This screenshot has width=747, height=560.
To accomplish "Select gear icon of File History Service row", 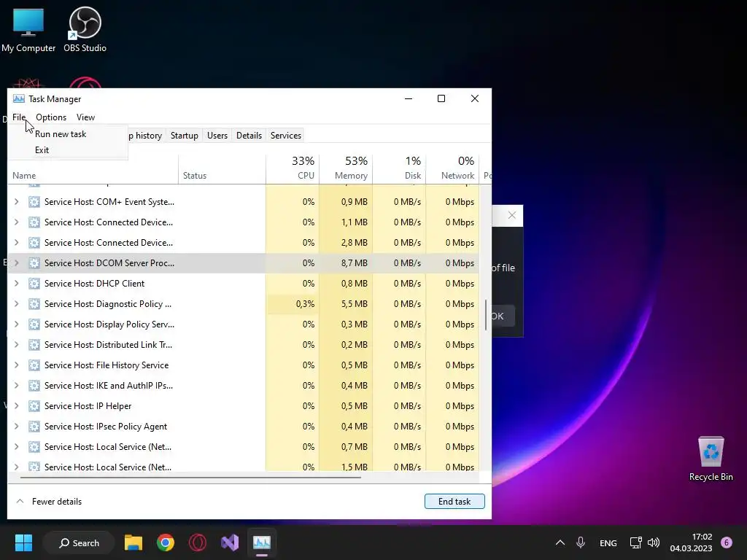I will [x=34, y=365].
